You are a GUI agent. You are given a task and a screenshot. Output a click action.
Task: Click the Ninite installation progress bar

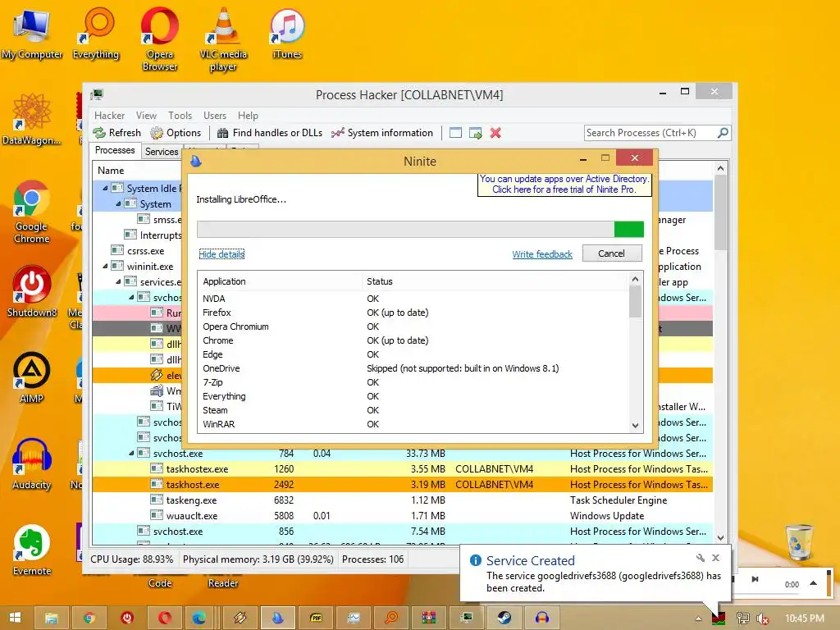click(420, 230)
